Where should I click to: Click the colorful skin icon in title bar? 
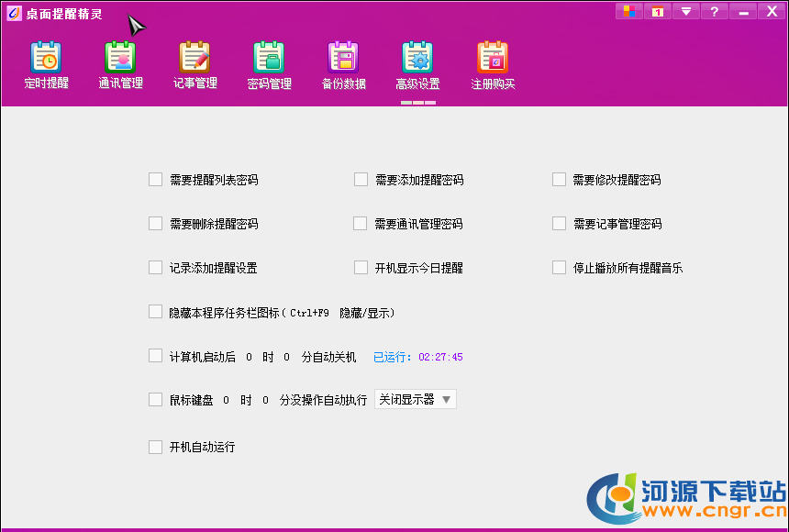[629, 11]
